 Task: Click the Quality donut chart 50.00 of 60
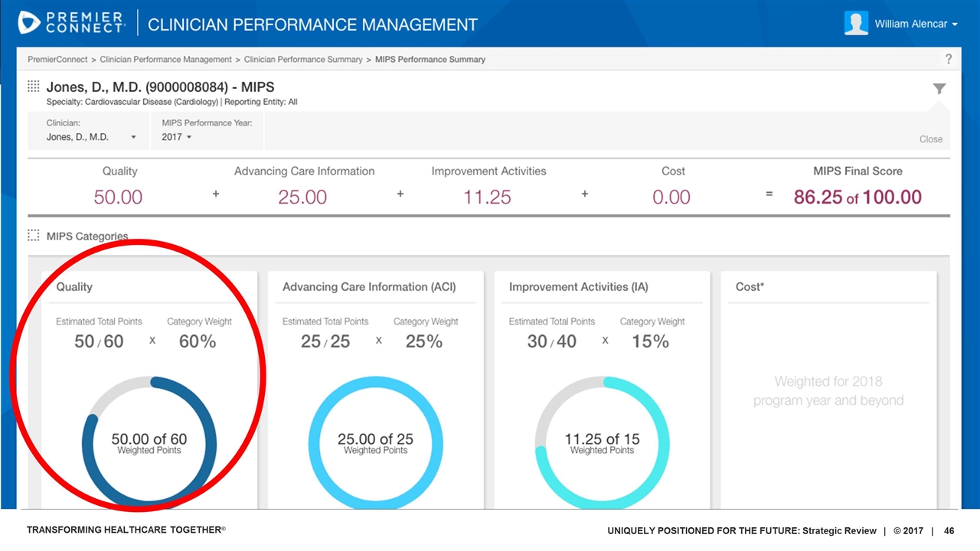pos(149,443)
